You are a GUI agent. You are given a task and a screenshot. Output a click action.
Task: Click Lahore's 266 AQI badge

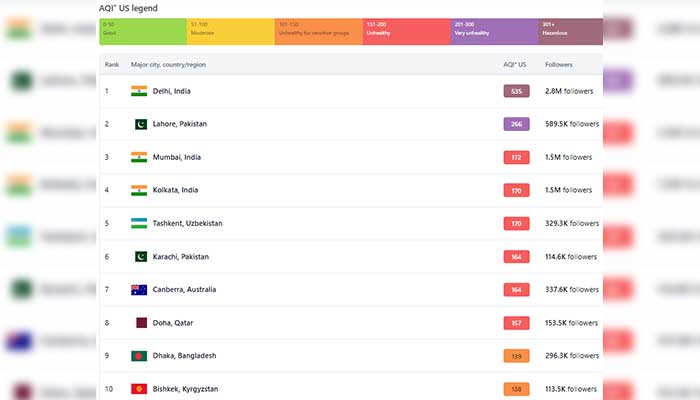(x=516, y=124)
